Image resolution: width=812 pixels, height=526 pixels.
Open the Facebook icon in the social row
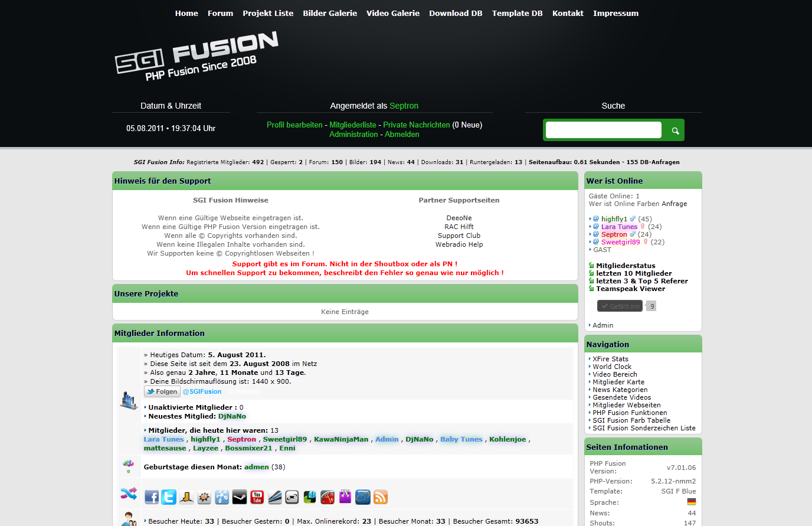click(x=152, y=497)
